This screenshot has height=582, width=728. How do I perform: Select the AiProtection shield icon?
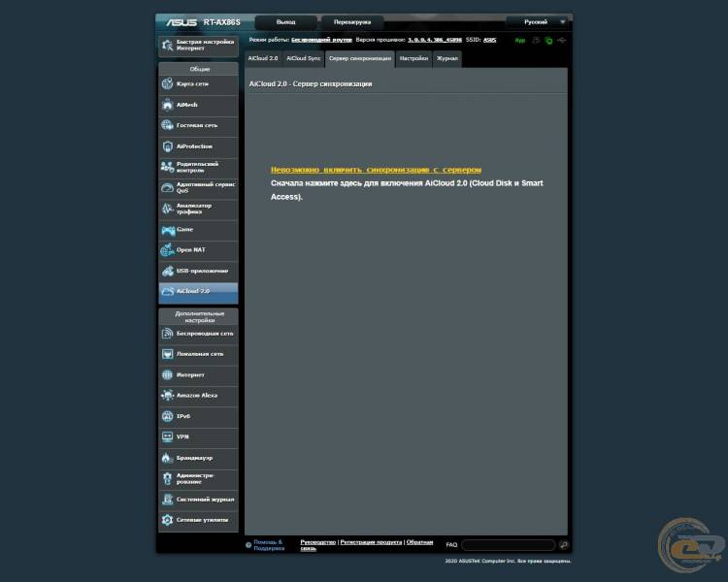coord(167,146)
